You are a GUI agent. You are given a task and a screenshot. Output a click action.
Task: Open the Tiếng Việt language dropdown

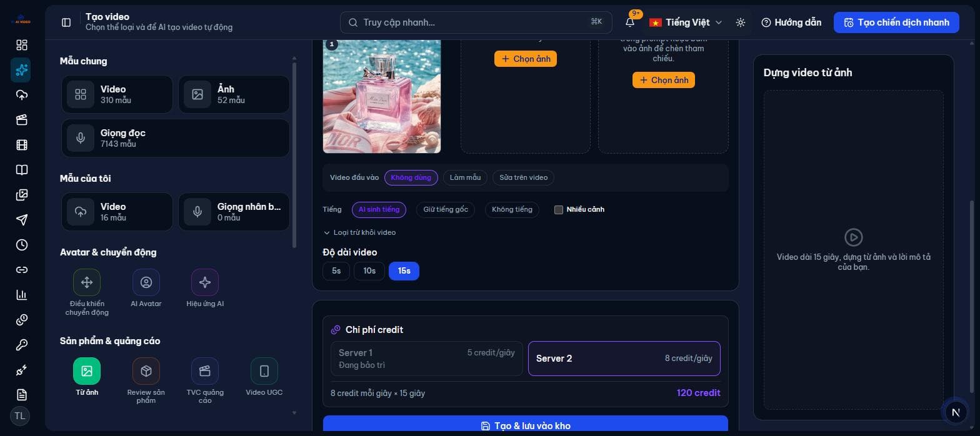[686, 22]
